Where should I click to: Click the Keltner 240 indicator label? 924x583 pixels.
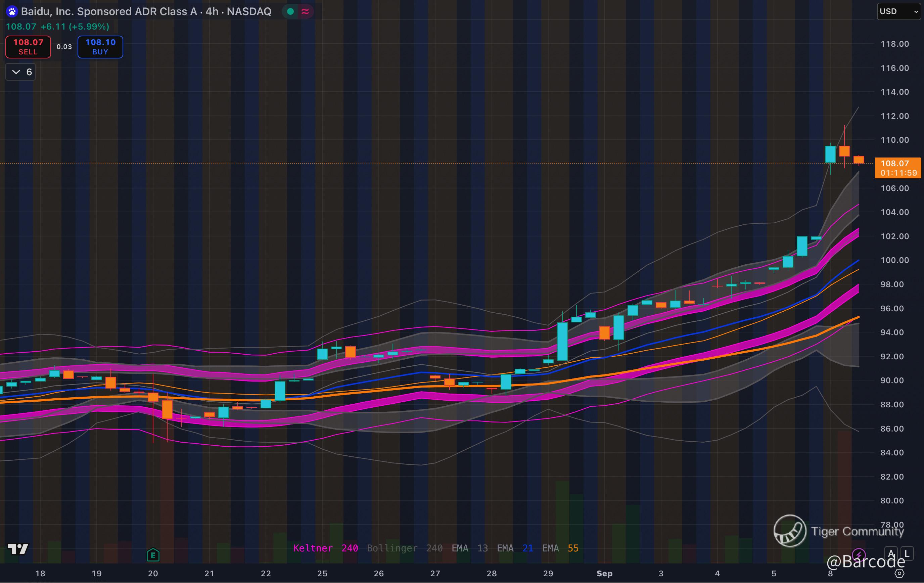click(325, 548)
